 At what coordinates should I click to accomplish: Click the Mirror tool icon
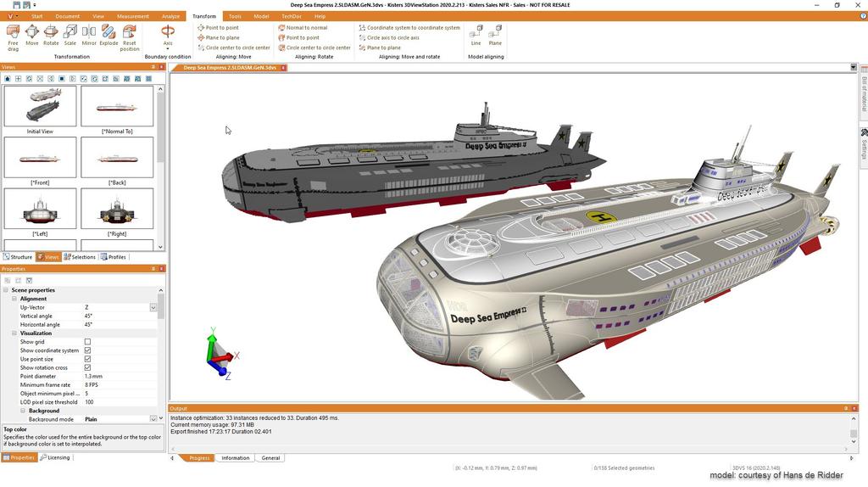coord(89,36)
